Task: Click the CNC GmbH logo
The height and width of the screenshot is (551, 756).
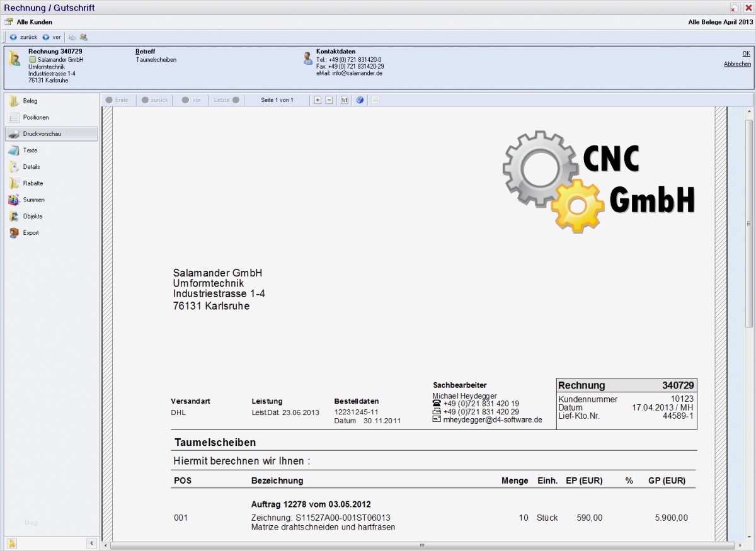Action: click(x=598, y=181)
